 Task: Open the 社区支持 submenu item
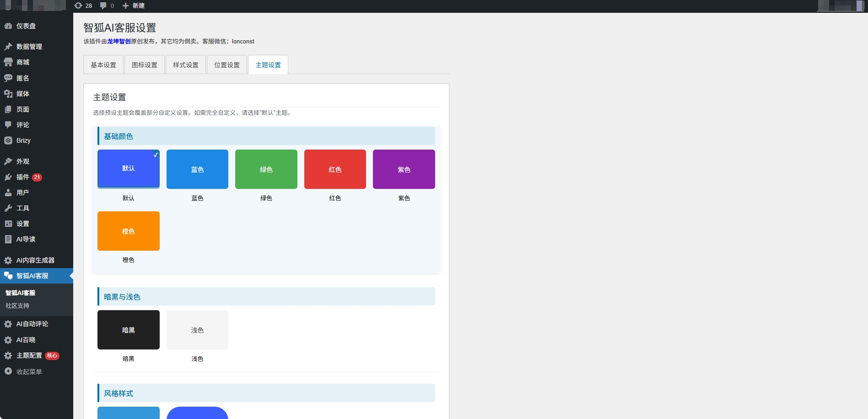pos(17,306)
